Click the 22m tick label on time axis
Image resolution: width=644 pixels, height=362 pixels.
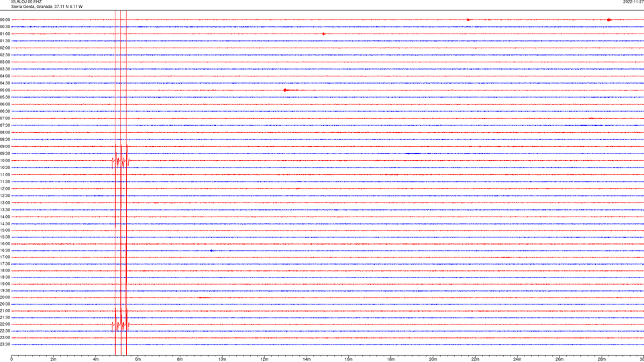[475, 359]
